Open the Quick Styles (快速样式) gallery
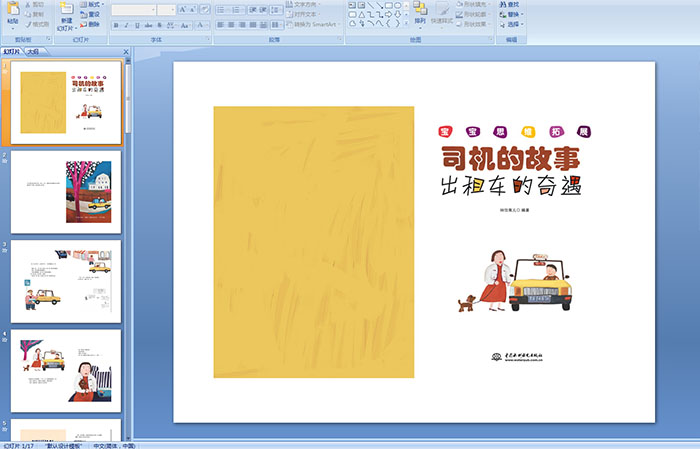Viewport: 700px width, 449px height. click(442, 13)
